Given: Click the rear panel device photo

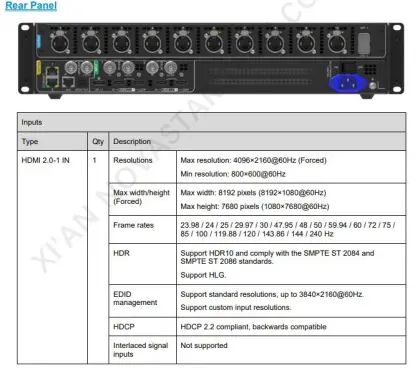Looking at the screenshot, I should coord(211,60).
